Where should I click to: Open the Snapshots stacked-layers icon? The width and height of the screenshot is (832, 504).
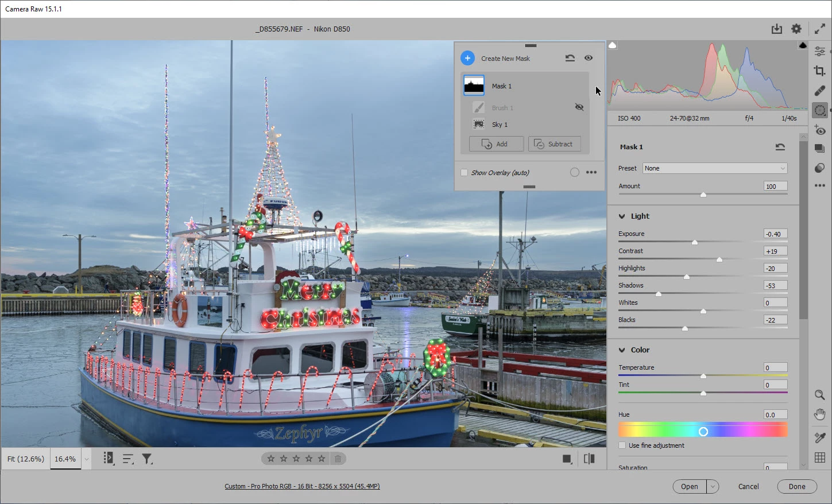click(x=819, y=149)
